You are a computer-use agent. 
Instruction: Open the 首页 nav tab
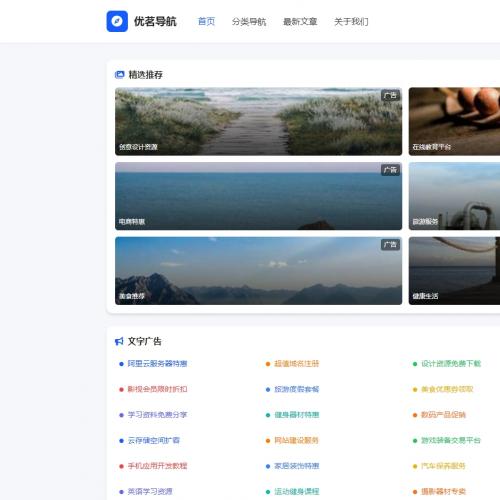206,22
